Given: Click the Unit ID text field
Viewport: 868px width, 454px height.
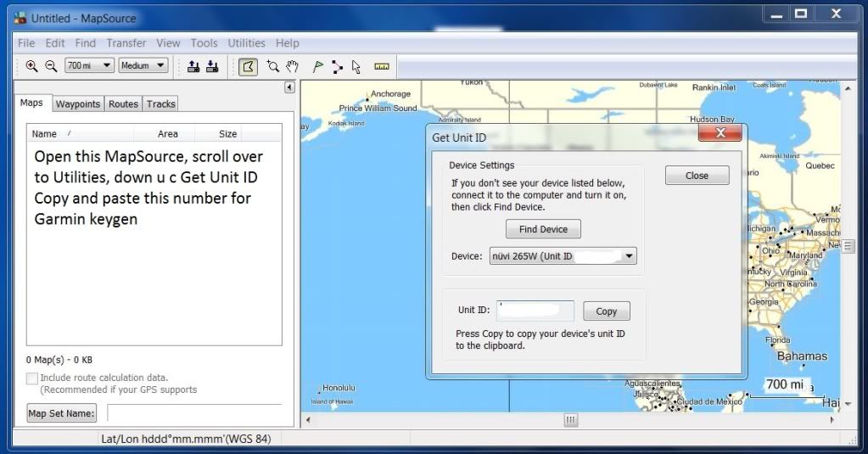Looking at the screenshot, I should tap(535, 311).
